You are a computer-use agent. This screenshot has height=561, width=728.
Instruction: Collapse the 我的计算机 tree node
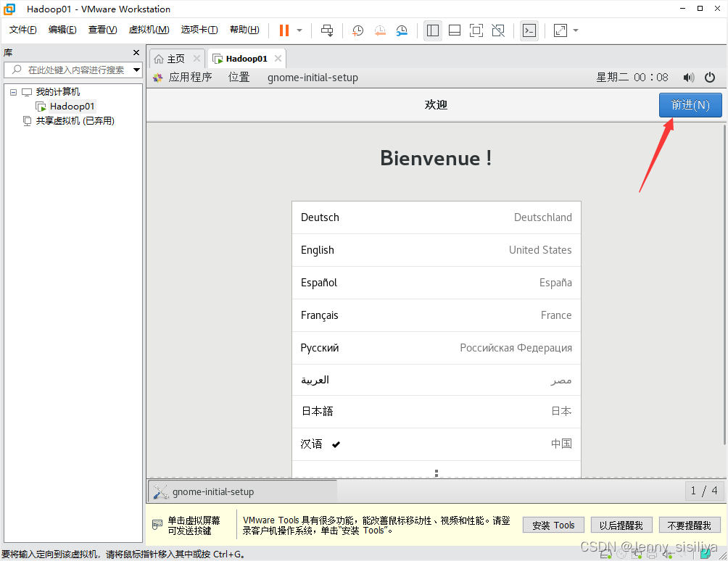14,92
